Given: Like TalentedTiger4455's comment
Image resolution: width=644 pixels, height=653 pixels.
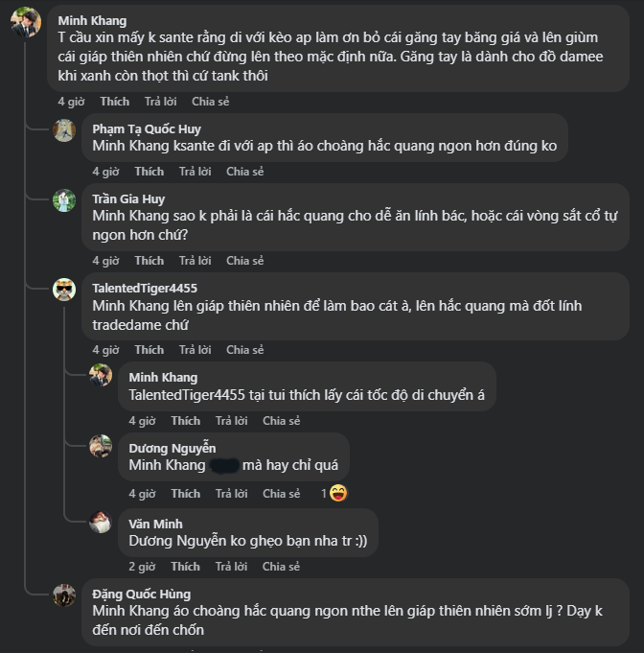Looking at the screenshot, I should [x=149, y=350].
